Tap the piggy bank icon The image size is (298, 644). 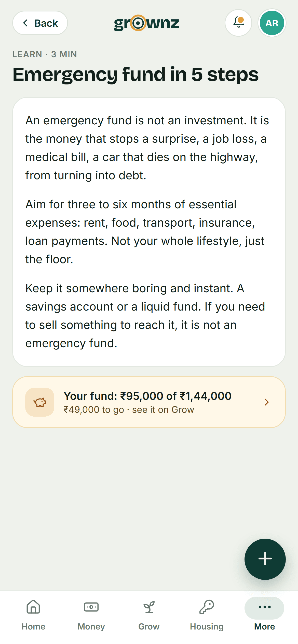pos(40,402)
